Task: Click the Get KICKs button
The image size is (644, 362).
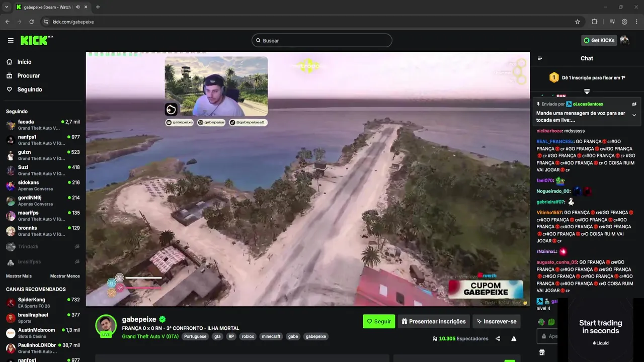Action: pyautogui.click(x=599, y=40)
